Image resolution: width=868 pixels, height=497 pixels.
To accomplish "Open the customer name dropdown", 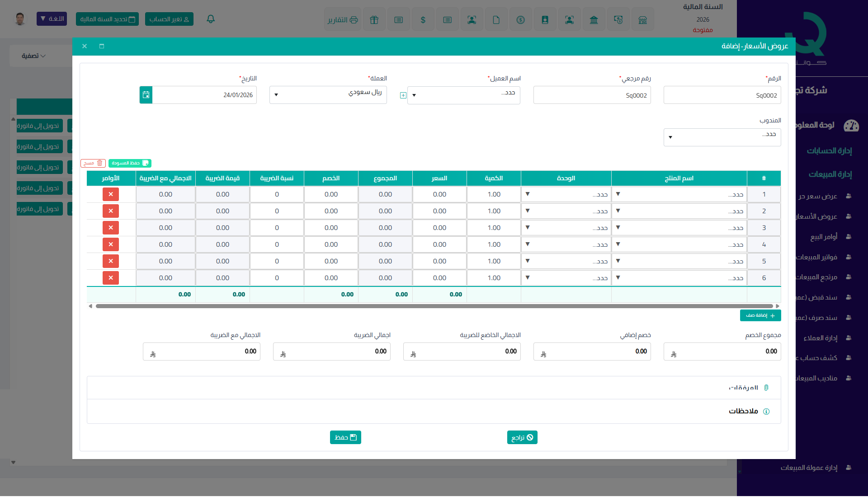I will [464, 95].
